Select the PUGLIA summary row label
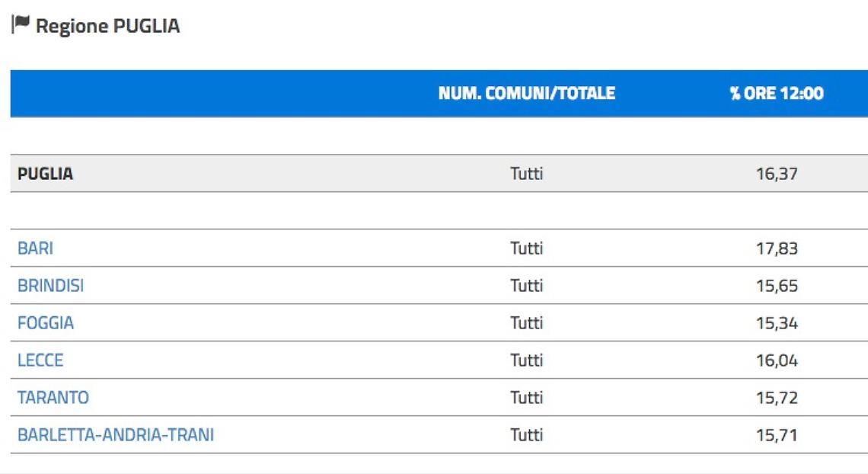The image size is (868, 474). (x=46, y=174)
